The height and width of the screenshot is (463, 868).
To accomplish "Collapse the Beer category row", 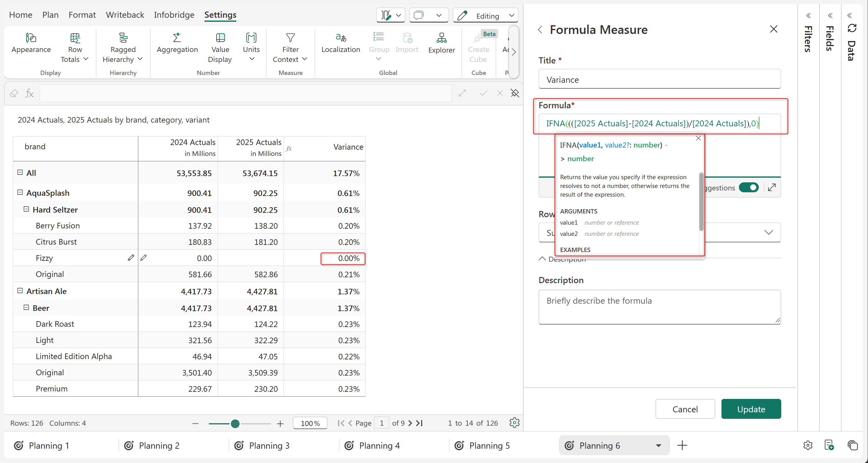I will coord(26,307).
